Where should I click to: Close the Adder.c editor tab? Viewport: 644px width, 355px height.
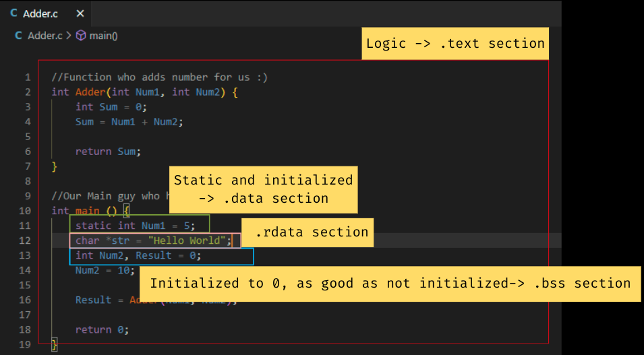tap(80, 13)
